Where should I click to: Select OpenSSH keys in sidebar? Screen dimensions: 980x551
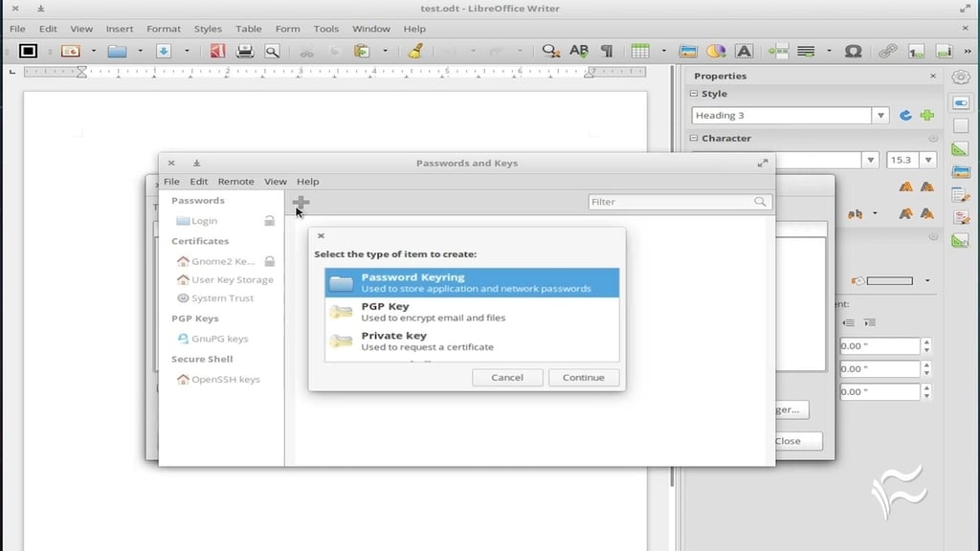[226, 379]
